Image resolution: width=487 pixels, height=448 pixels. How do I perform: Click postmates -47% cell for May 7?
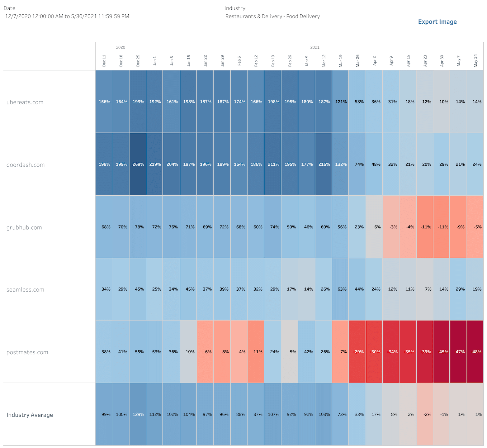pos(459,352)
